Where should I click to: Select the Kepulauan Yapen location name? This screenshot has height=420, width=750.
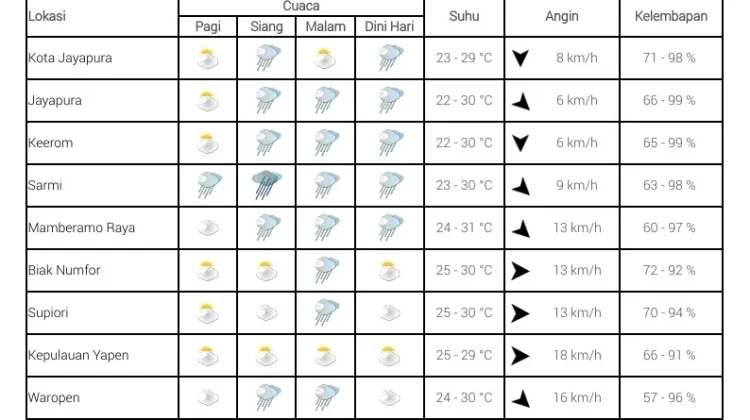[x=78, y=355]
